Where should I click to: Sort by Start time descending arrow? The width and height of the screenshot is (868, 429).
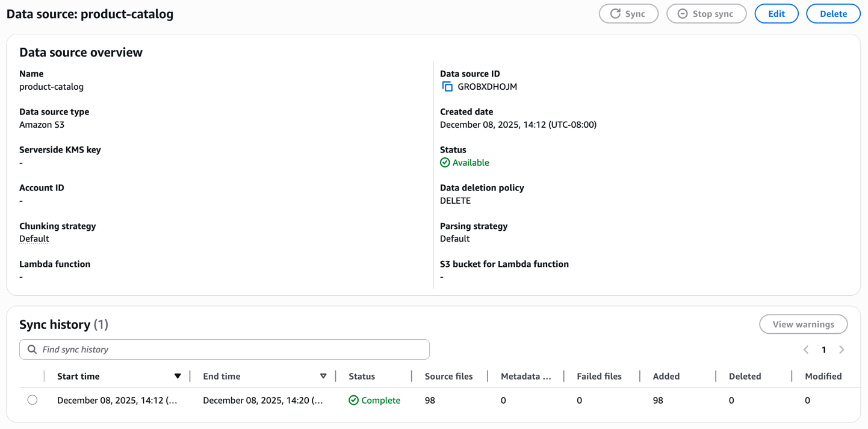point(178,376)
